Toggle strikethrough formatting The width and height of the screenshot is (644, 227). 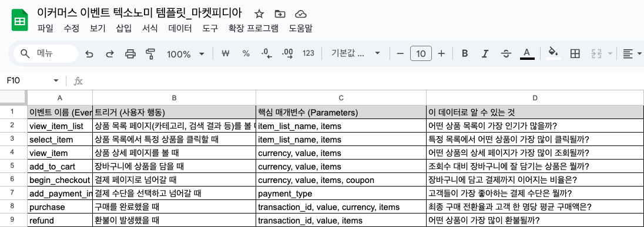click(507, 53)
